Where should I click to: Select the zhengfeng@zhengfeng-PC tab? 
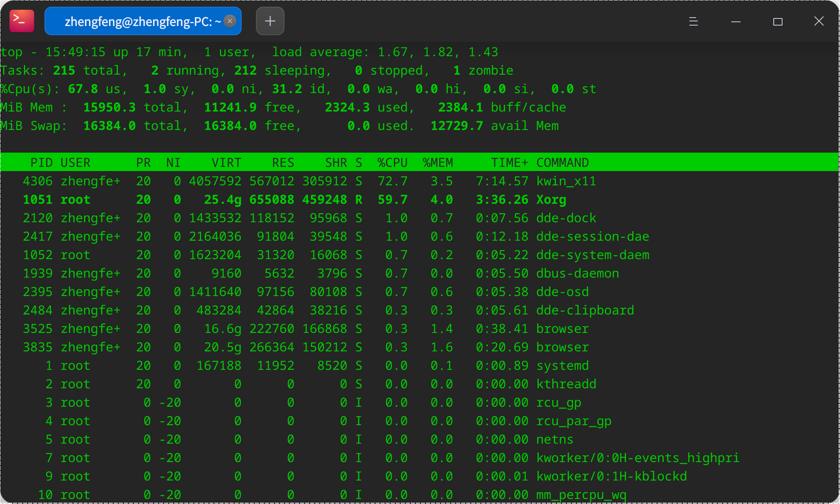pyautogui.click(x=138, y=21)
